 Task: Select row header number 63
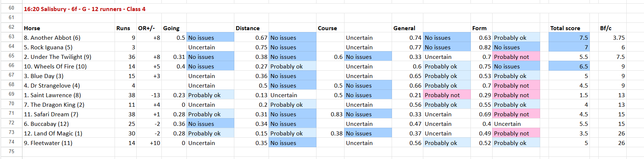click(11, 36)
